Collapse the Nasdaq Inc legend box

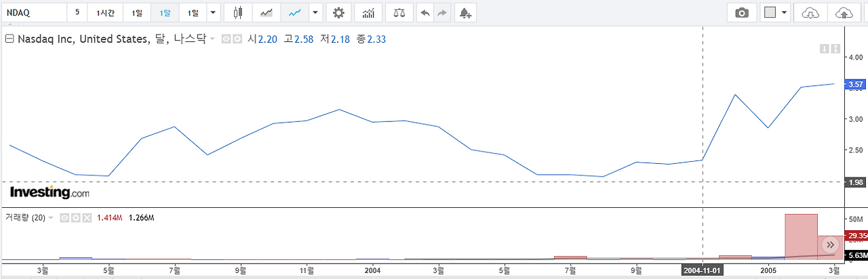point(9,39)
